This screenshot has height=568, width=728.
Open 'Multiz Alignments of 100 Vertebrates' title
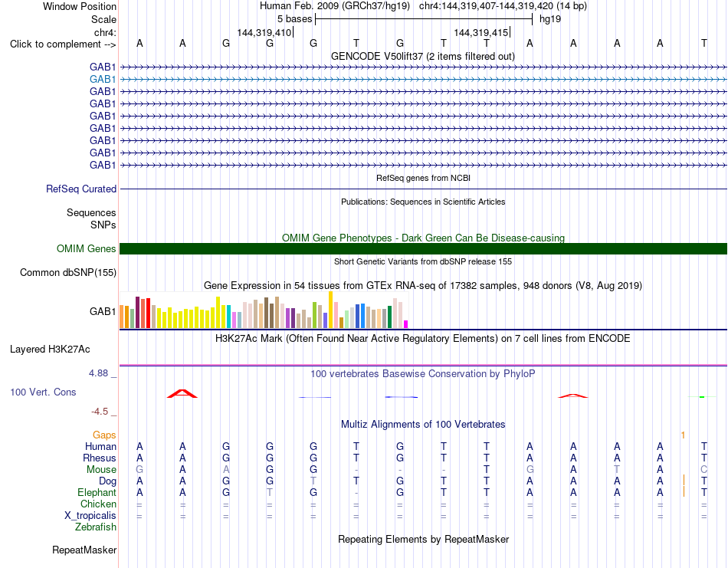click(423, 425)
